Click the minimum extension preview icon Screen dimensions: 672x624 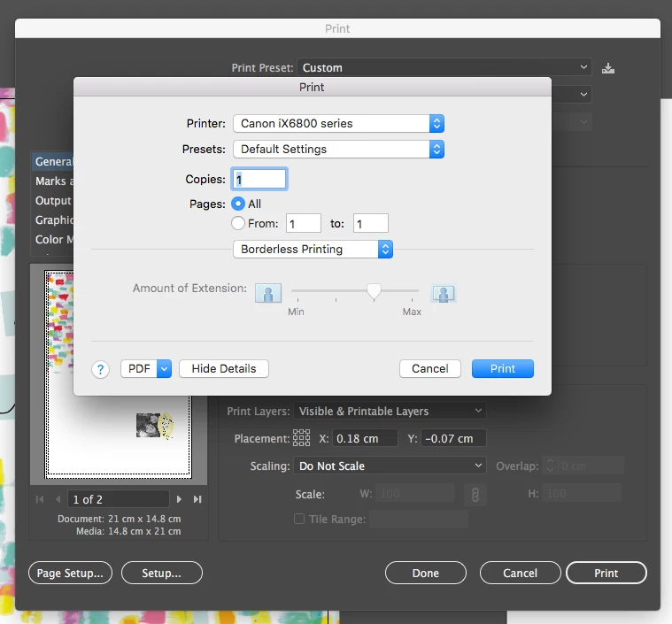pos(268,293)
